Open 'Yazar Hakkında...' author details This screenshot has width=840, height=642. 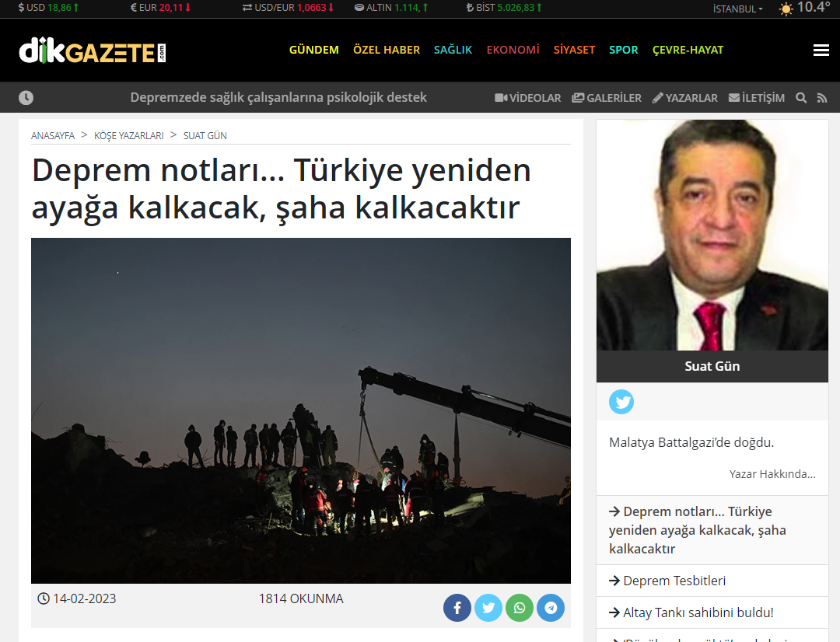(772, 473)
